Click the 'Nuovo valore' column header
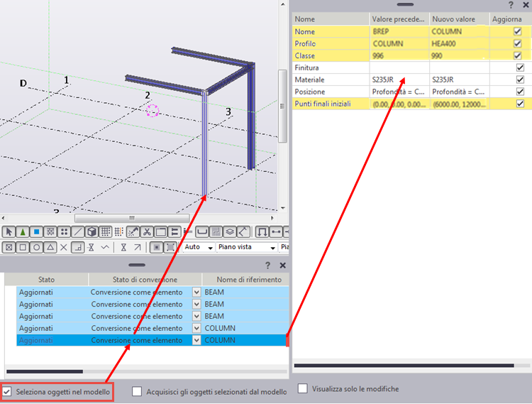 click(x=458, y=19)
